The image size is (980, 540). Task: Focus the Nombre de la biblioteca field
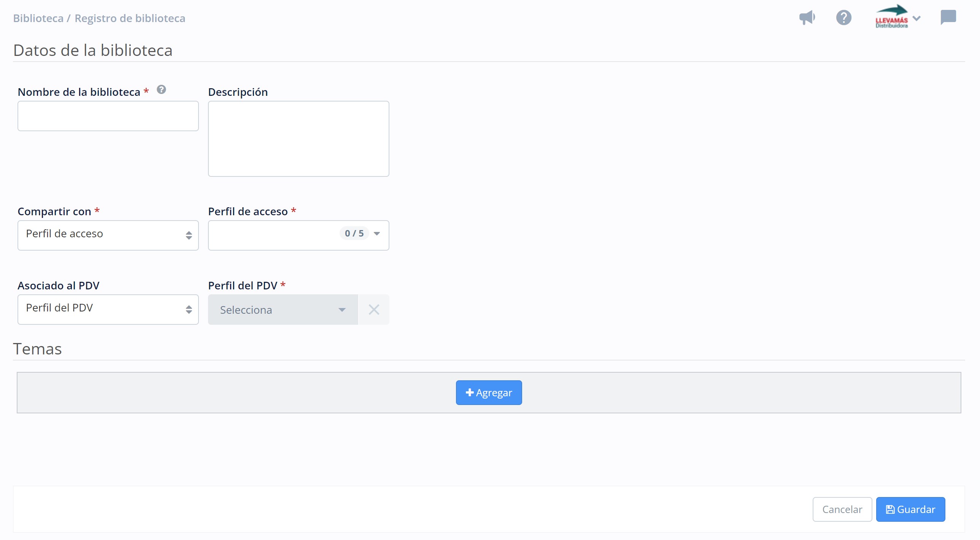108,116
